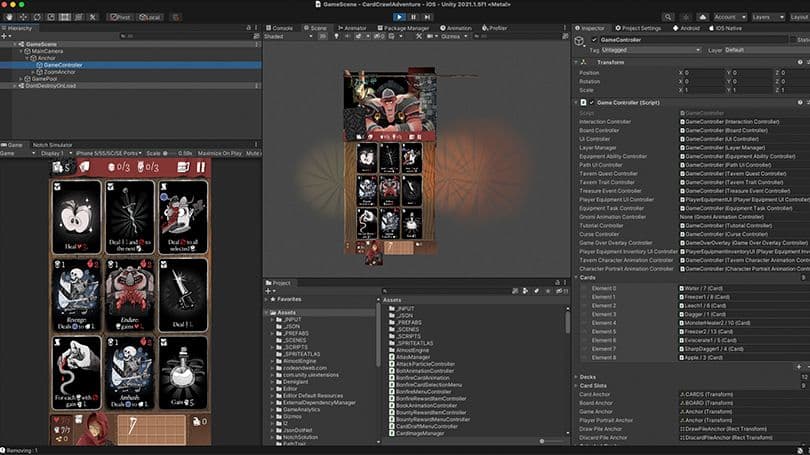The width and height of the screenshot is (810, 455).
Task: Click the Element 3 Dagger card field
Action: tap(744, 314)
